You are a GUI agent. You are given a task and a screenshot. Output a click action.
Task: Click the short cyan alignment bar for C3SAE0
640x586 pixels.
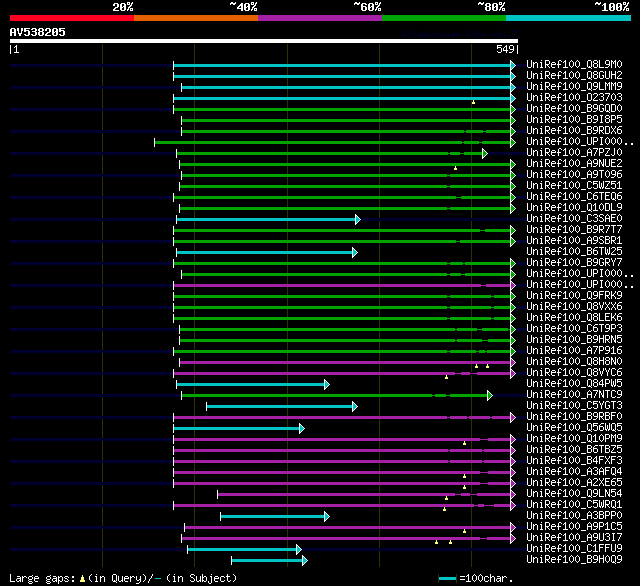pyautogui.click(x=269, y=220)
